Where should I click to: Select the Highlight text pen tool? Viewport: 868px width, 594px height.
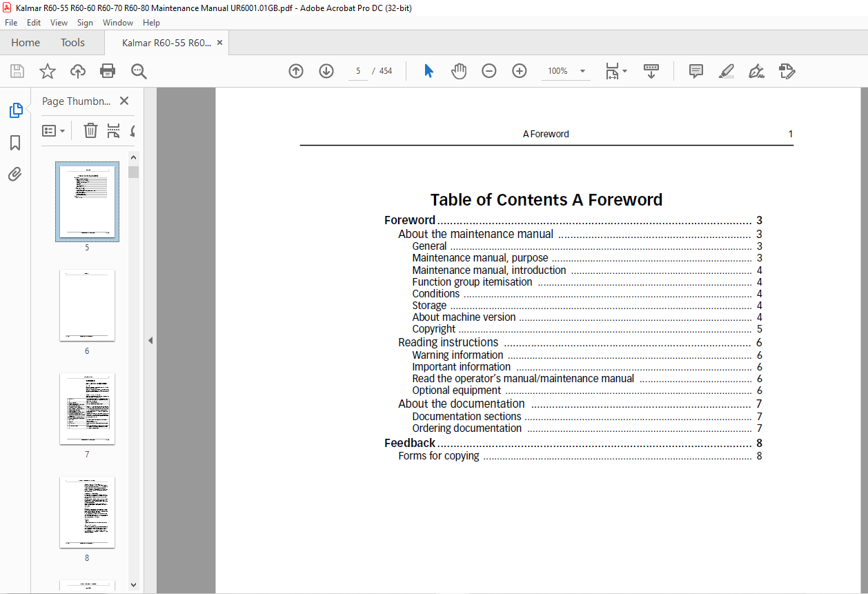726,71
